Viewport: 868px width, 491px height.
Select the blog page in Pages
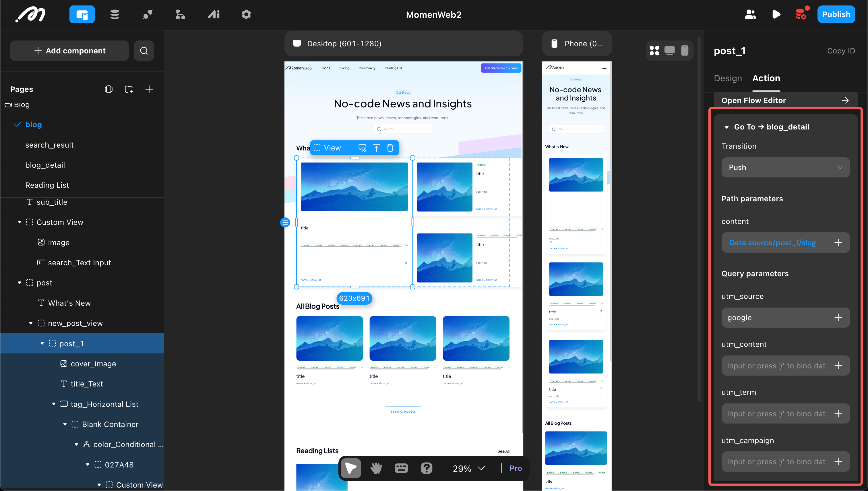pos(33,125)
